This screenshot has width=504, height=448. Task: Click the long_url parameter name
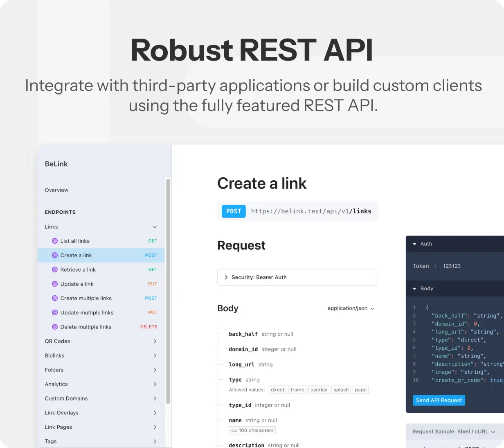coord(242,364)
